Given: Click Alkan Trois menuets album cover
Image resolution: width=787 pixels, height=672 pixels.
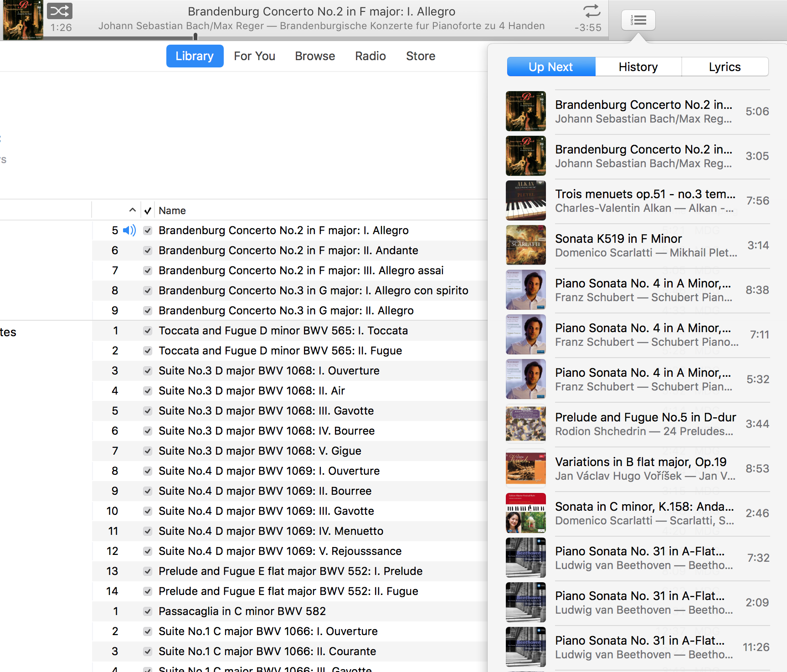Looking at the screenshot, I should pos(526,200).
